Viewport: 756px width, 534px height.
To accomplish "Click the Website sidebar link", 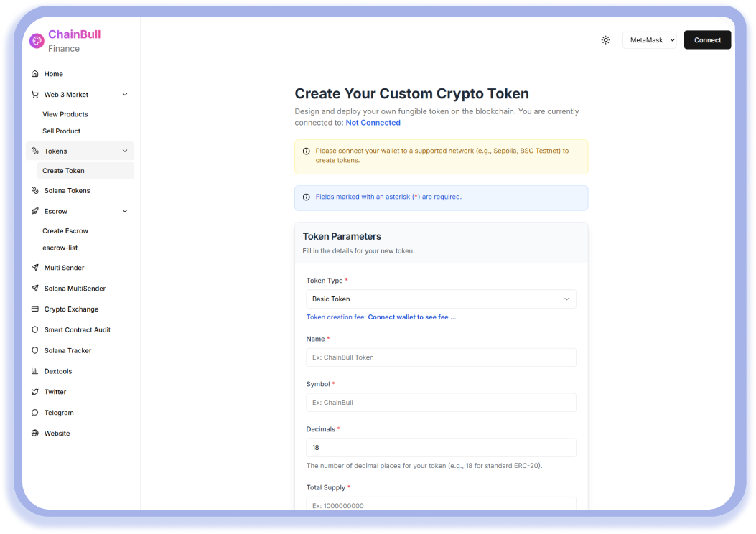I will coord(57,434).
